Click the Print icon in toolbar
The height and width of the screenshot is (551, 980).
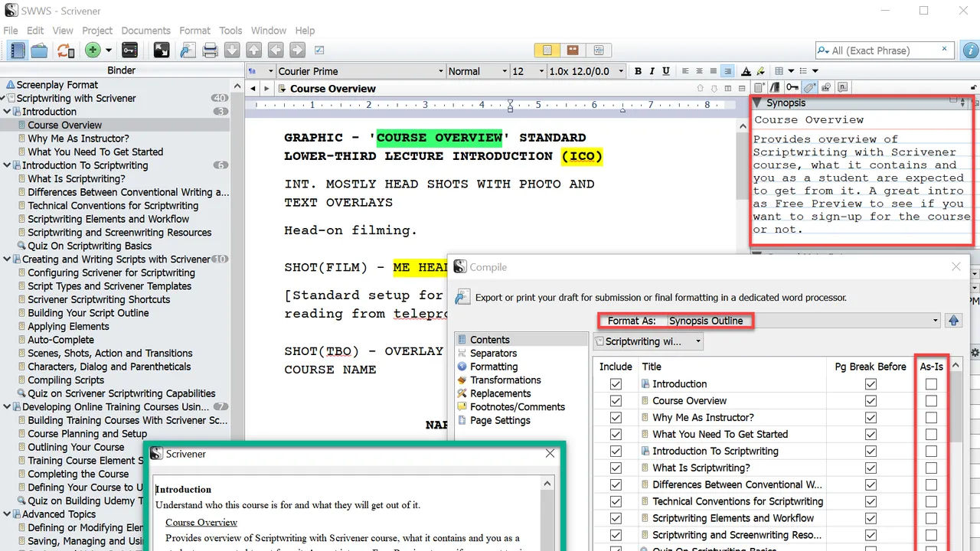point(211,51)
